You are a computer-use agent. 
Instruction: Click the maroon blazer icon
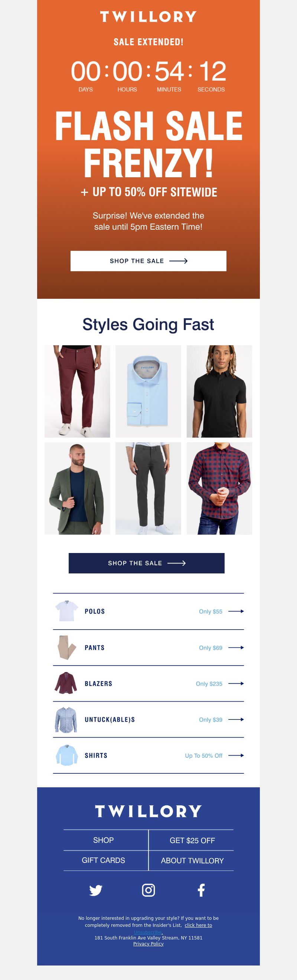[x=66, y=683]
